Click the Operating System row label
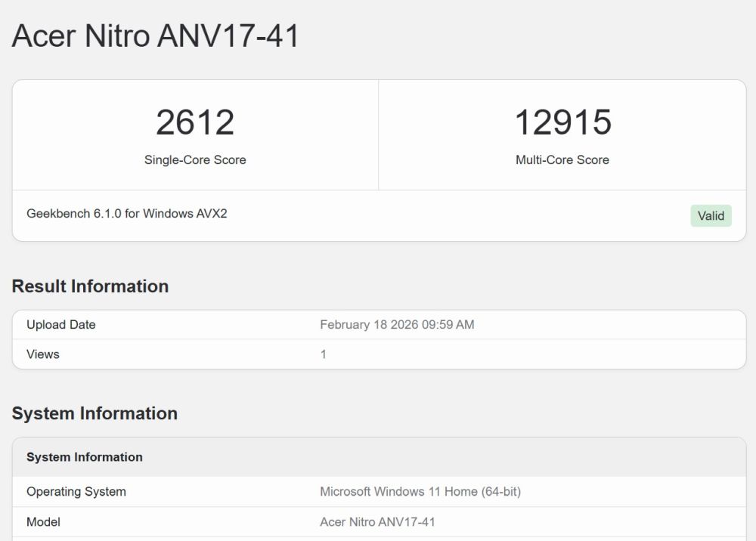 coord(76,491)
